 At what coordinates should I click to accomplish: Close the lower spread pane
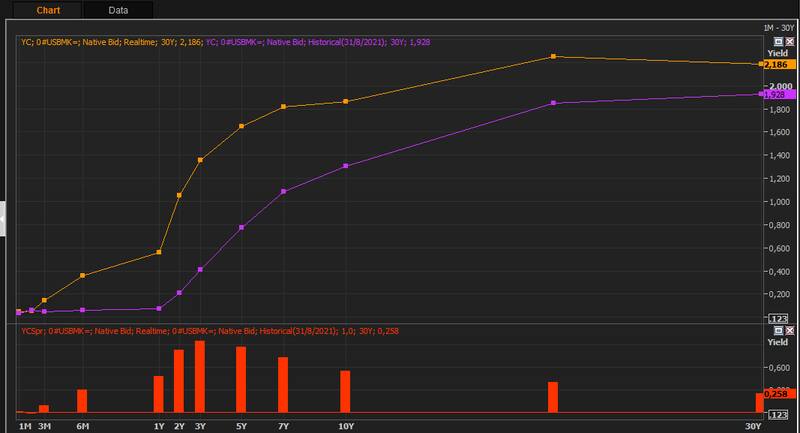click(x=790, y=330)
